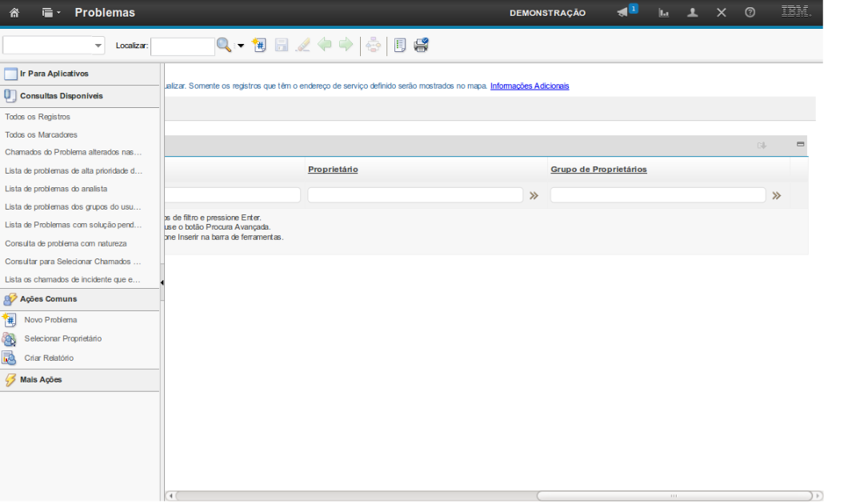Open the query combo box in the toolbar
The height and width of the screenshot is (504, 844).
pyautogui.click(x=54, y=46)
